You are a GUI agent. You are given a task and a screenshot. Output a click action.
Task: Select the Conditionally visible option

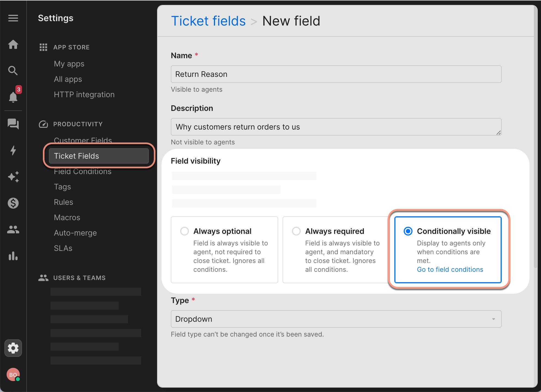[408, 231]
